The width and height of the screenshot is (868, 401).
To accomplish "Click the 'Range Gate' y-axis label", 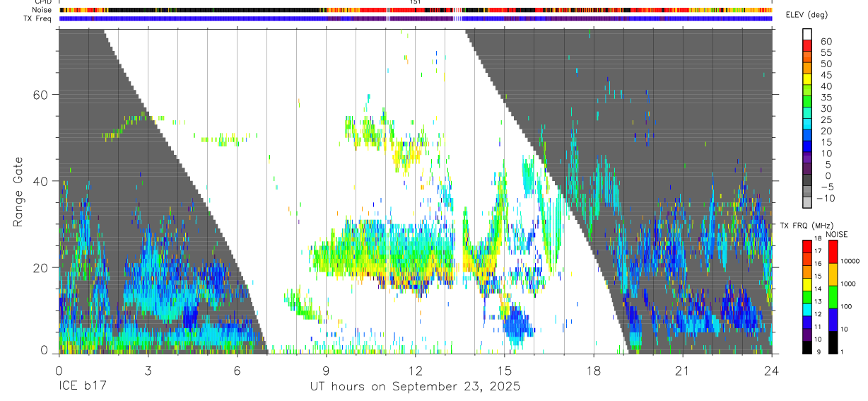I will tap(19, 192).
